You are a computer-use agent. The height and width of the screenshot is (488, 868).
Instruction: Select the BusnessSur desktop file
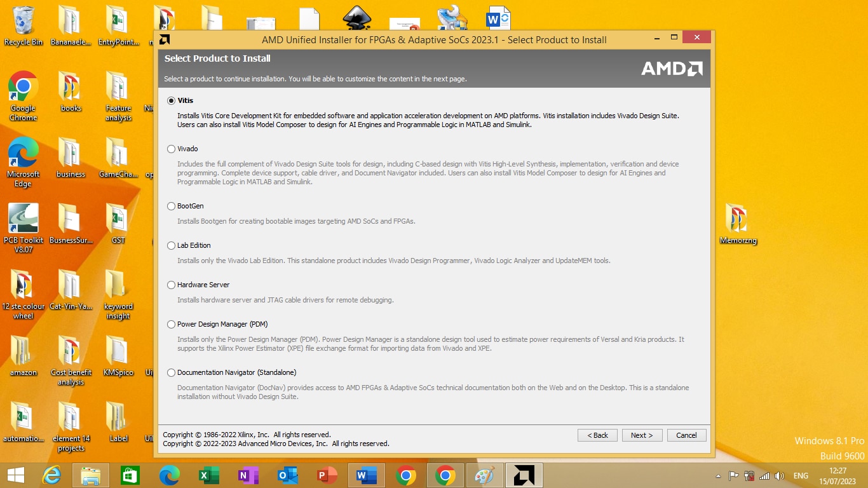click(x=71, y=224)
